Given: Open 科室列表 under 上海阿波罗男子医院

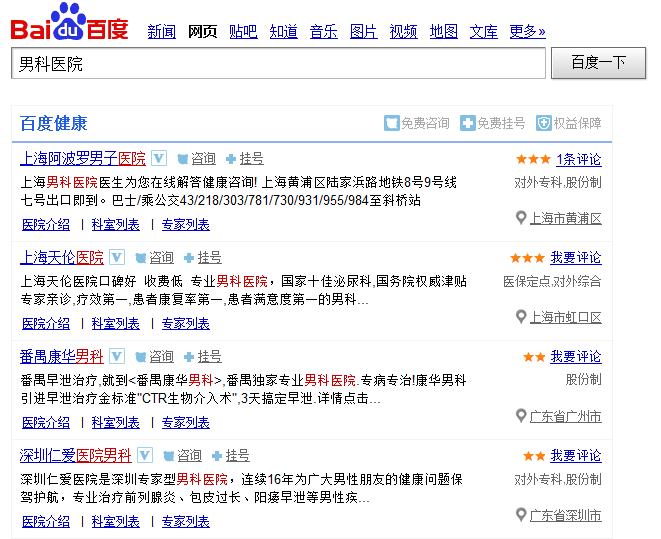Looking at the screenshot, I should 116,225.
